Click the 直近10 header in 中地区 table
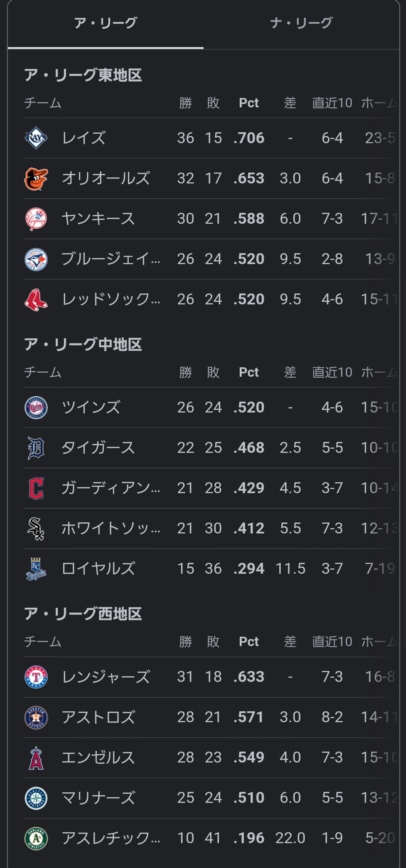The width and height of the screenshot is (406, 868). click(332, 372)
